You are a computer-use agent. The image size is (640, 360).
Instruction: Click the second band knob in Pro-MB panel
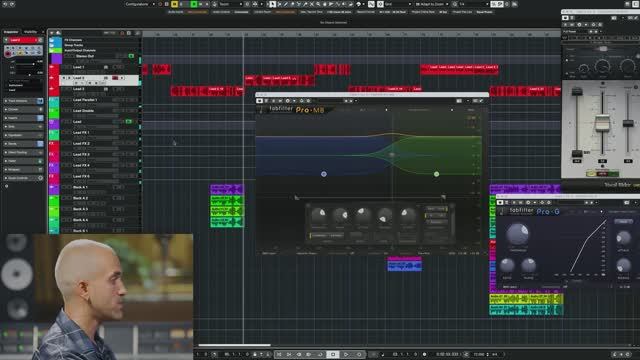(x=340, y=215)
